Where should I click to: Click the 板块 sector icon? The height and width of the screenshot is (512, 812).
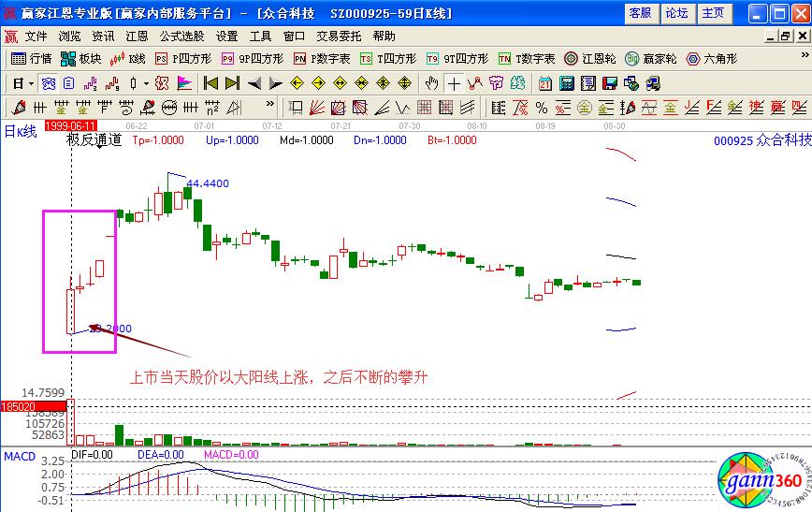pyautogui.click(x=80, y=58)
